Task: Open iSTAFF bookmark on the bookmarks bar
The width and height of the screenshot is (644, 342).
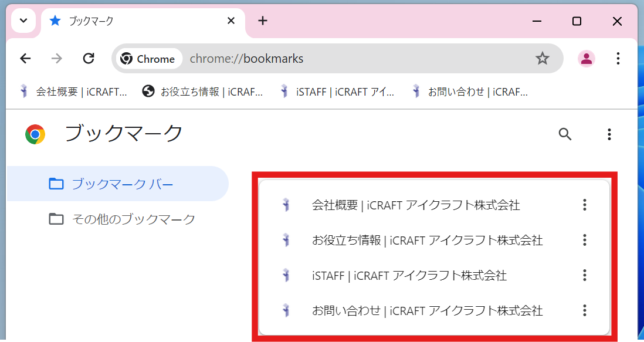Action: (x=337, y=92)
